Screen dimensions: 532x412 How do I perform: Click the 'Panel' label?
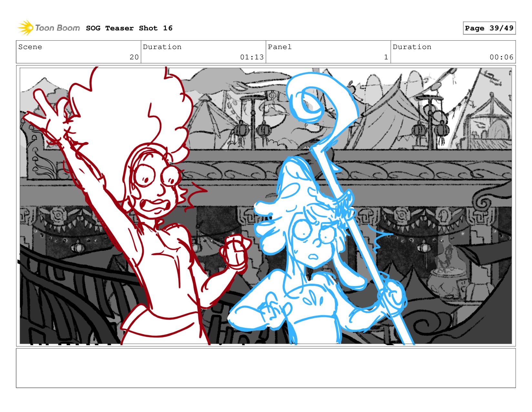coord(280,47)
